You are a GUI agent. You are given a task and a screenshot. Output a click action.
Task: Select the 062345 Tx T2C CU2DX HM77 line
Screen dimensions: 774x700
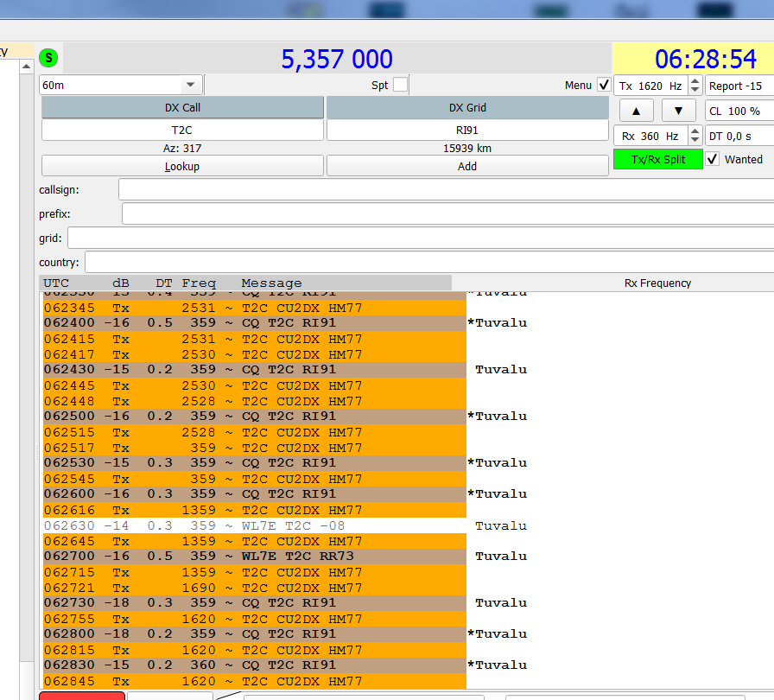click(x=255, y=308)
